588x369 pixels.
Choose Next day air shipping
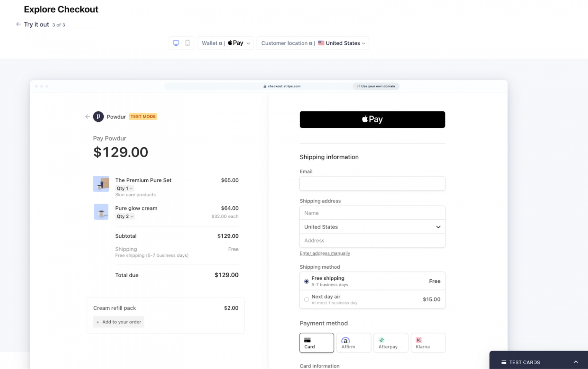306,299
